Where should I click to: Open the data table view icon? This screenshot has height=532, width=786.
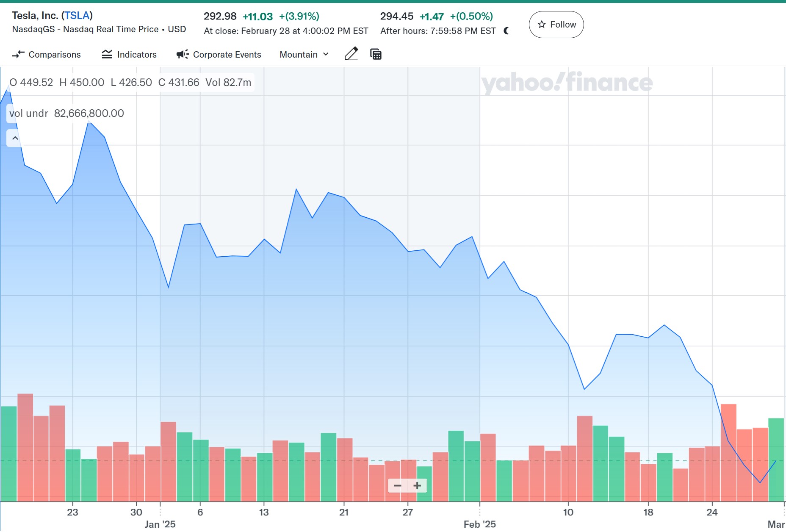[376, 54]
